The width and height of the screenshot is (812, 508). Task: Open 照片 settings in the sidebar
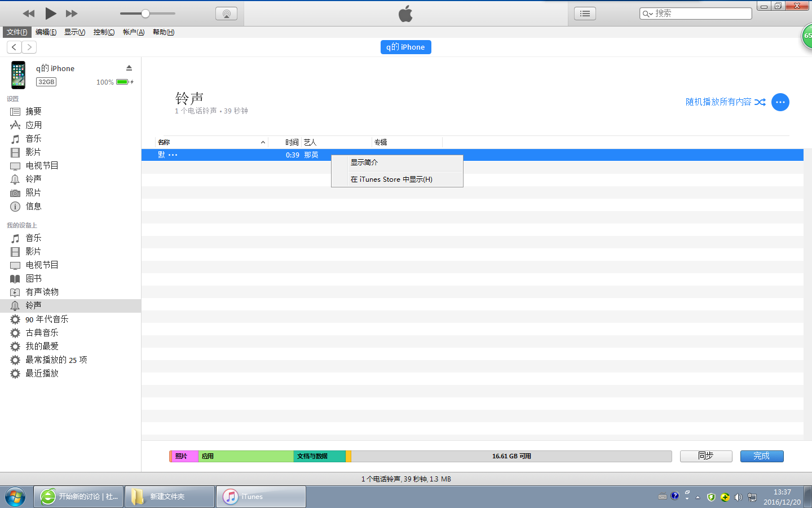(x=33, y=193)
